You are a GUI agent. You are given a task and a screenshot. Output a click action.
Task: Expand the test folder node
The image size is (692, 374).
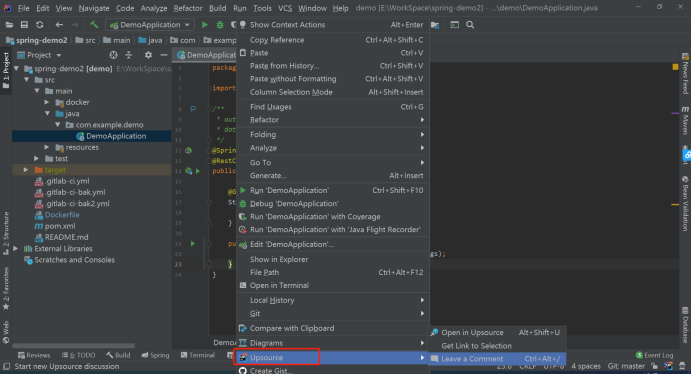(x=36, y=159)
